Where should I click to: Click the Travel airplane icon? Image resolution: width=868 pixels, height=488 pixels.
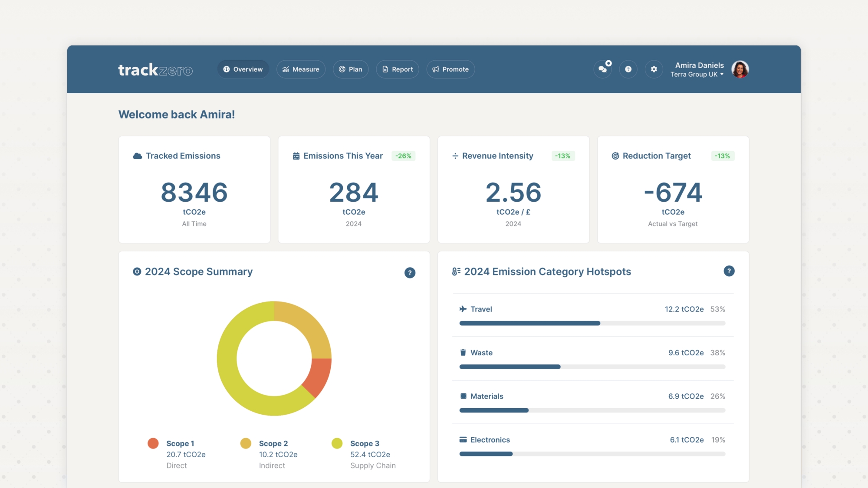tap(463, 309)
